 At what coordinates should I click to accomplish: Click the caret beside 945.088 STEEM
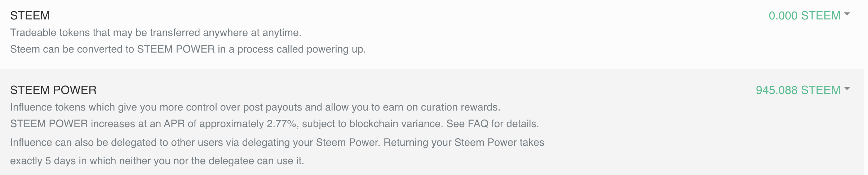(x=847, y=89)
